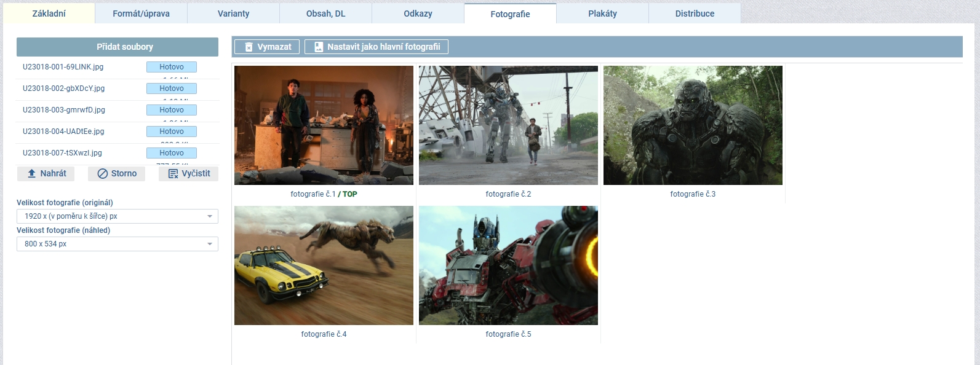This screenshot has height=365, width=980.
Task: Select file U23018-003-gmrwfD.jpg in the list
Action: pos(64,110)
